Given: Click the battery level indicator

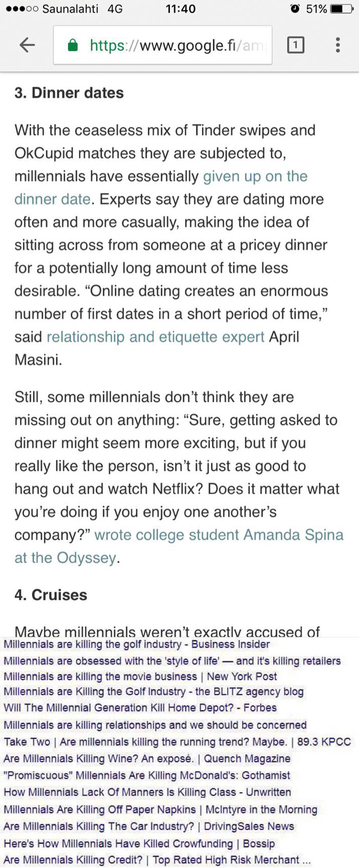Looking at the screenshot, I should (x=342, y=8).
